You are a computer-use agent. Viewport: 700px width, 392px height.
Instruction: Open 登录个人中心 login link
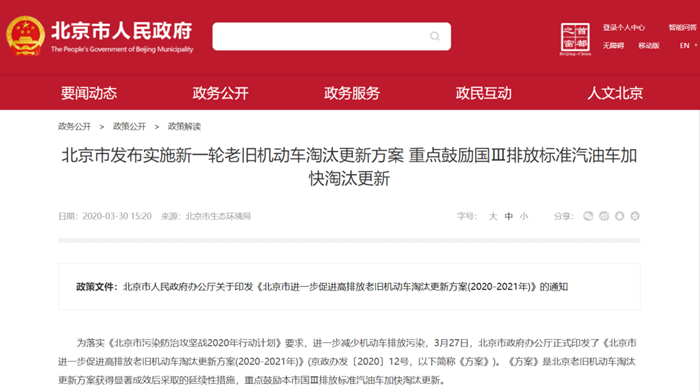(x=624, y=28)
